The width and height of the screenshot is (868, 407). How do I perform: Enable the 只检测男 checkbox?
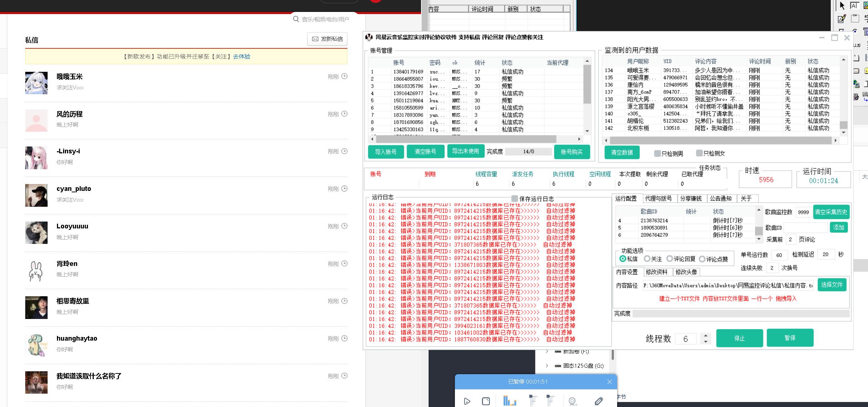point(657,153)
